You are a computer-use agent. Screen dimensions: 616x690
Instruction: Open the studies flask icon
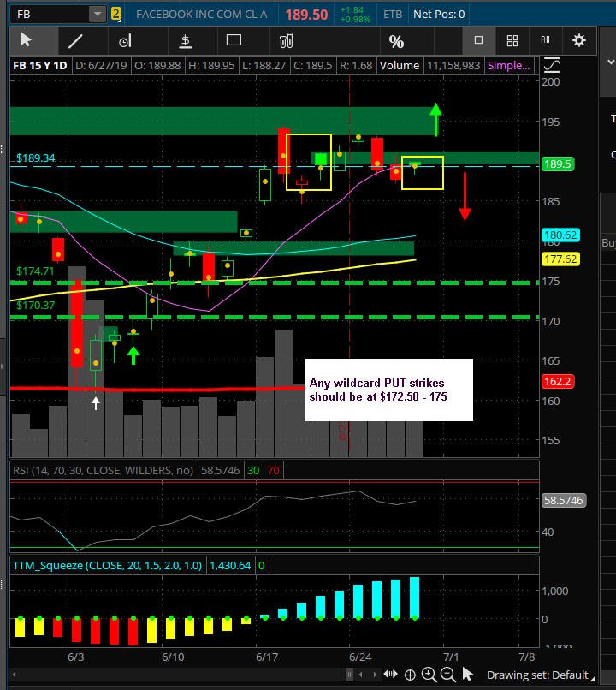[x=287, y=40]
